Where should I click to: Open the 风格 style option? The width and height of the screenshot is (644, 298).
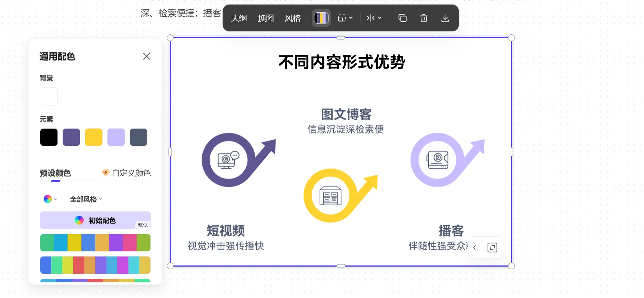pos(293,18)
